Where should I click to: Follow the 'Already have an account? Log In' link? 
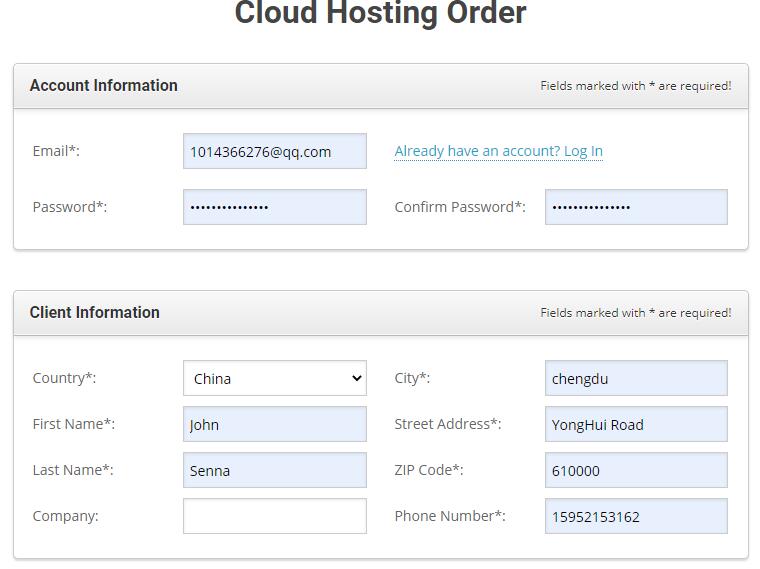[x=498, y=151]
